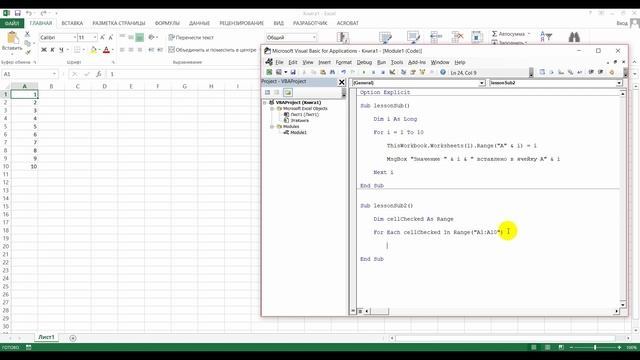Switch to ВСТАВКА ribbon tab
The width and height of the screenshot is (640, 360).
(72, 23)
